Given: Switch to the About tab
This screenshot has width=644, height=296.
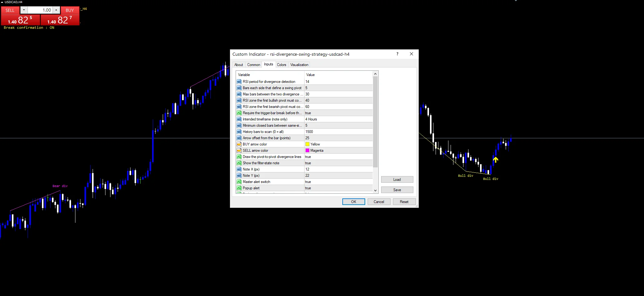Looking at the screenshot, I should coord(238,65).
